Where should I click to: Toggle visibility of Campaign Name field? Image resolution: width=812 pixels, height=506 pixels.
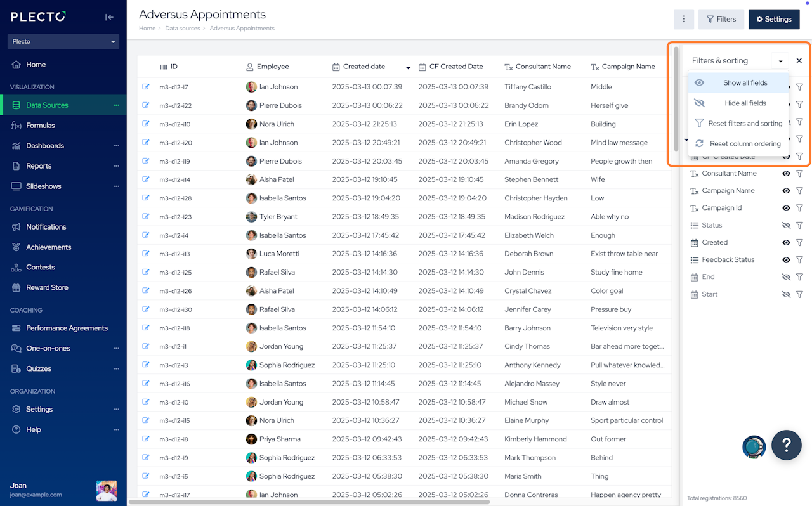pos(786,191)
